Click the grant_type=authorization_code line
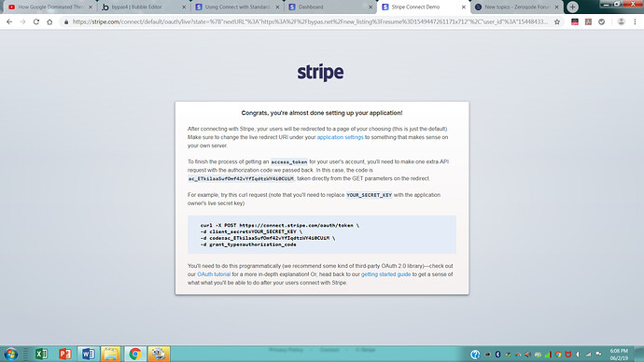The height and width of the screenshot is (362, 644). pyautogui.click(x=248, y=244)
